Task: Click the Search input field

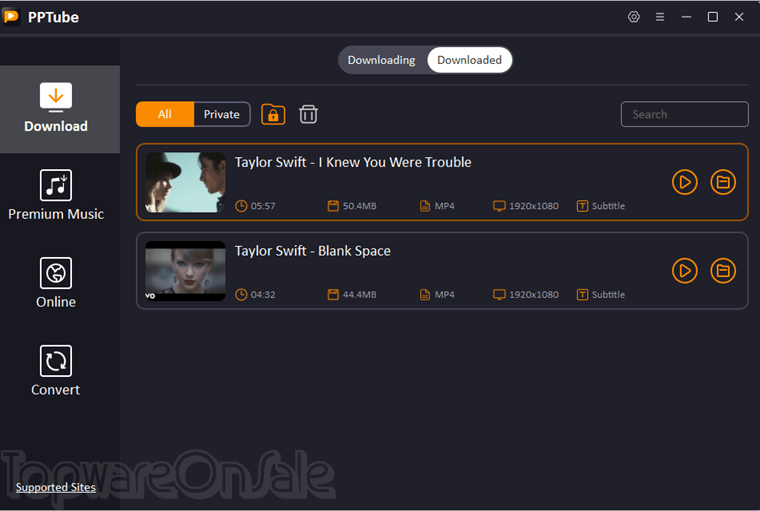Action: coord(684,114)
